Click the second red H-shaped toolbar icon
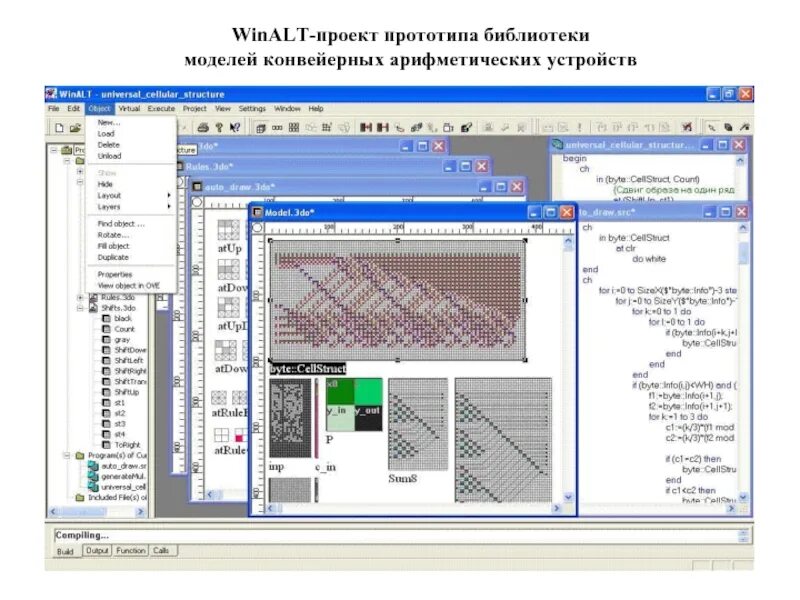Viewport: 800px width, 600px height. [x=383, y=128]
